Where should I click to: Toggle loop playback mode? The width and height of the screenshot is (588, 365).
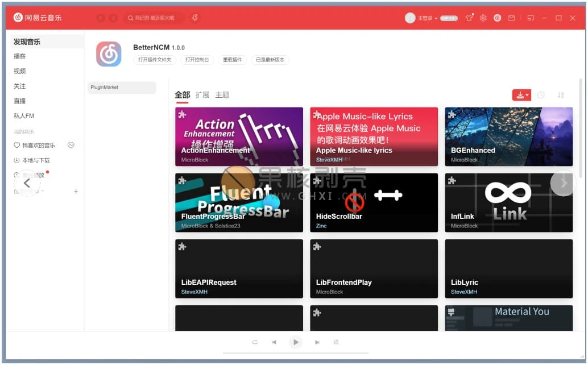pos(255,342)
